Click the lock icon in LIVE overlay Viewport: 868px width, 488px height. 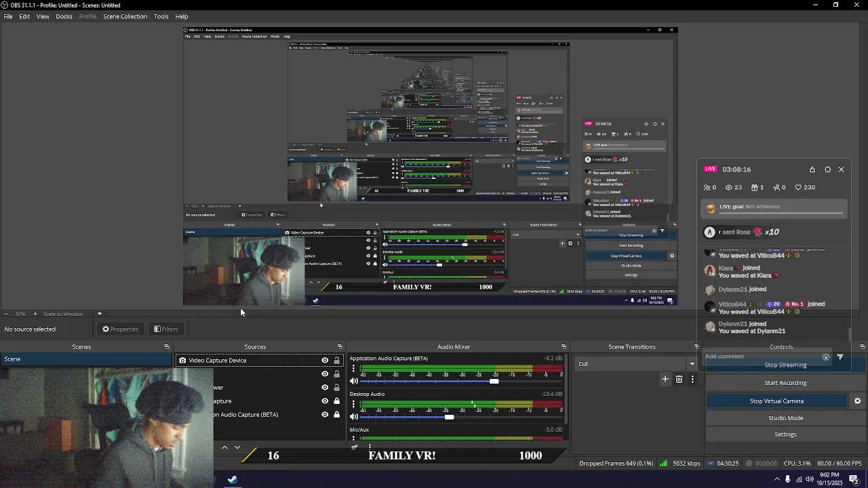coord(812,169)
